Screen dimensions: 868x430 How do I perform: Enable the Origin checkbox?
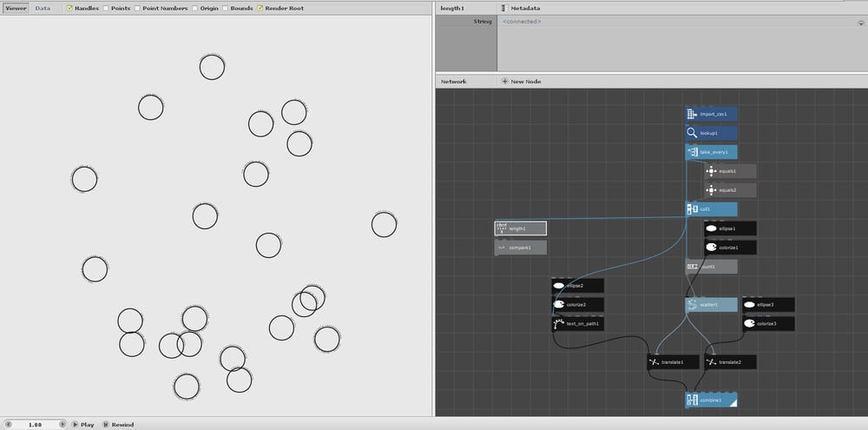[x=194, y=9]
